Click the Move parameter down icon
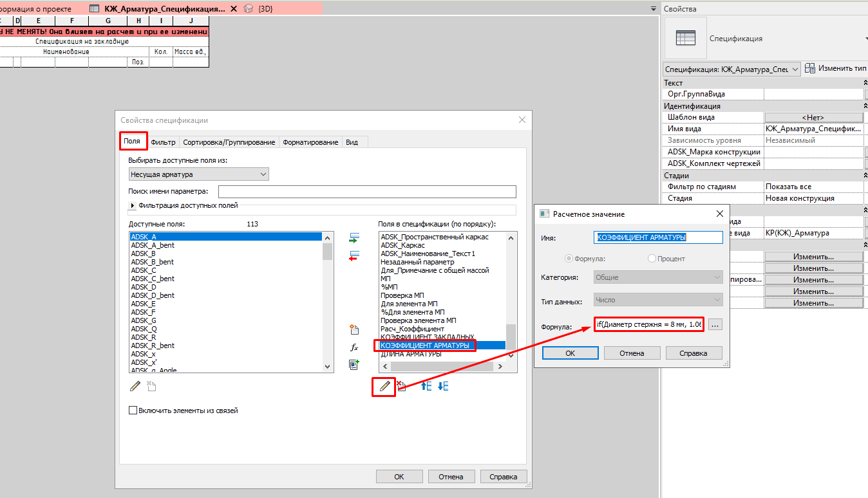868x498 pixels. 442,386
